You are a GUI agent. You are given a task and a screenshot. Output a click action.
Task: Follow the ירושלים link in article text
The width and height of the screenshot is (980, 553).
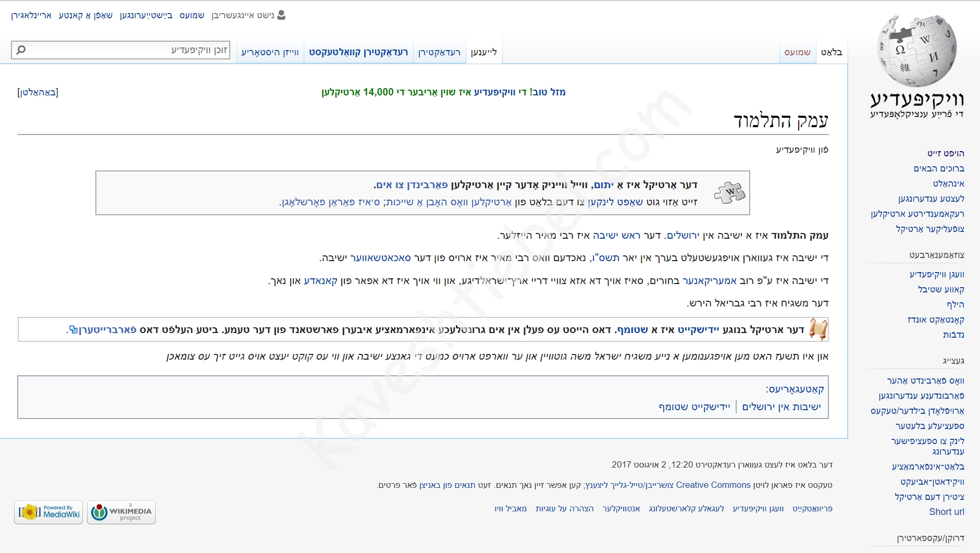(683, 235)
